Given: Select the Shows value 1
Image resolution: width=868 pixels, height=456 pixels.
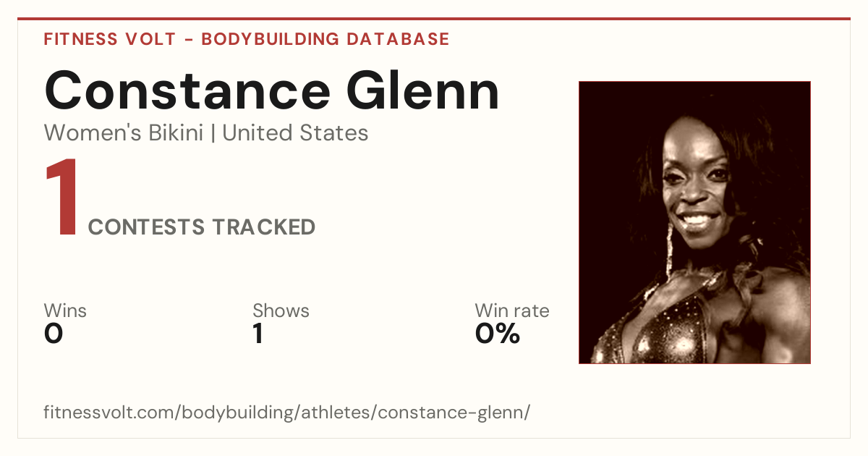Looking at the screenshot, I should pos(258,334).
